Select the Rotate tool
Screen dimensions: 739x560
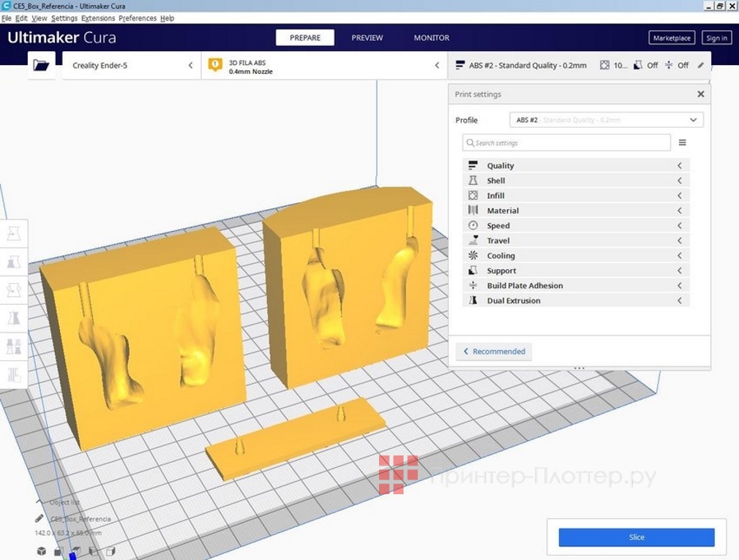click(13, 290)
